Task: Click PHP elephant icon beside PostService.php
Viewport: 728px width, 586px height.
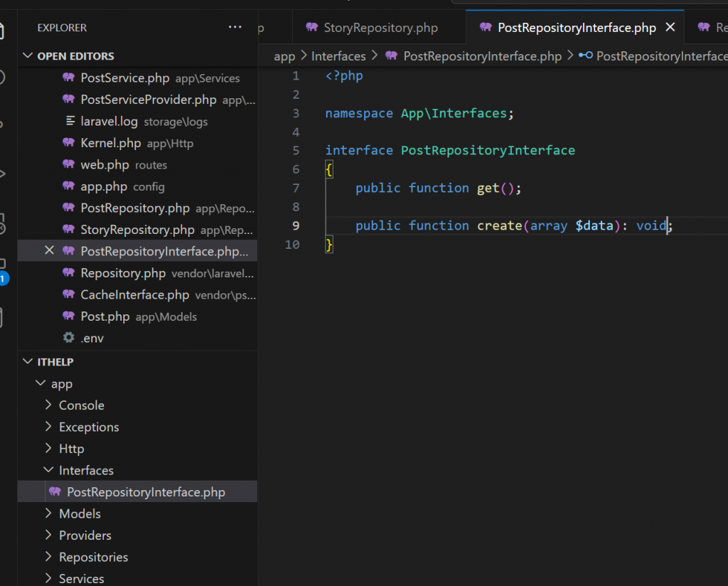Action: [69, 78]
